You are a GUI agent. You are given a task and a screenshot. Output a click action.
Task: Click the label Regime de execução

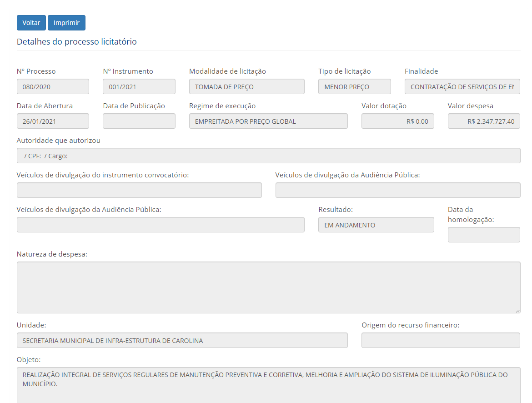[222, 106]
